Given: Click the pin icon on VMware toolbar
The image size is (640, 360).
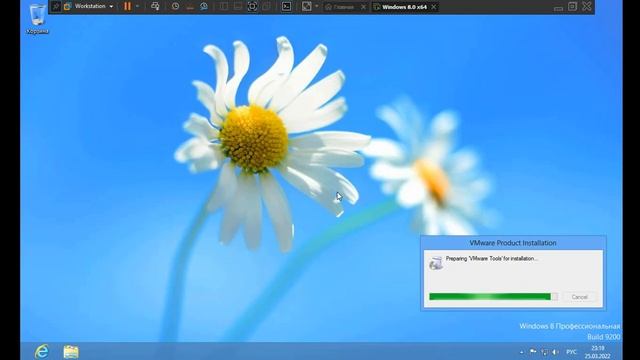Looking at the screenshot, I should 56,7.
